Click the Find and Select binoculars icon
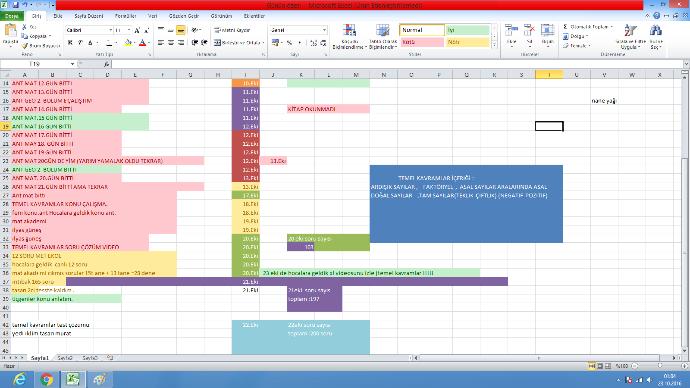Viewport: 690px width, 388px height. coord(656,31)
